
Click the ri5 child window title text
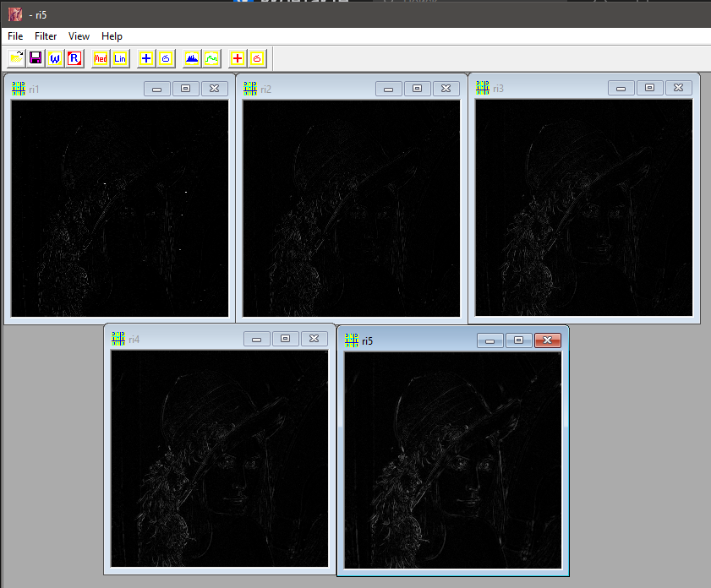point(367,341)
